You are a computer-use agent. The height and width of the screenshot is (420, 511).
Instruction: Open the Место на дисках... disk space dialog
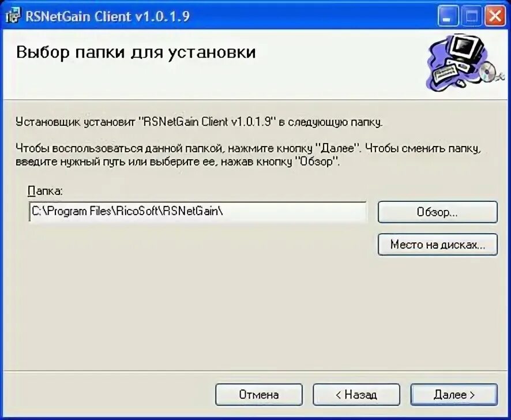coord(438,244)
